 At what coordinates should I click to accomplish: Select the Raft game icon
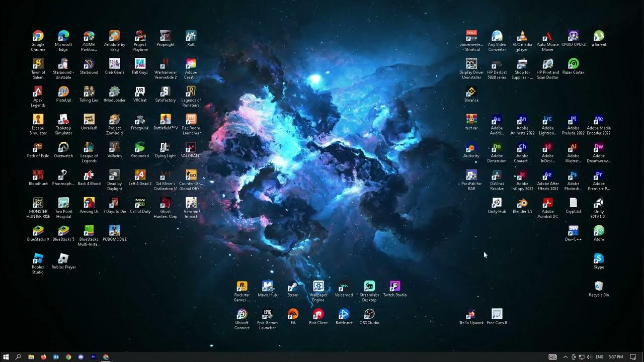191,38
